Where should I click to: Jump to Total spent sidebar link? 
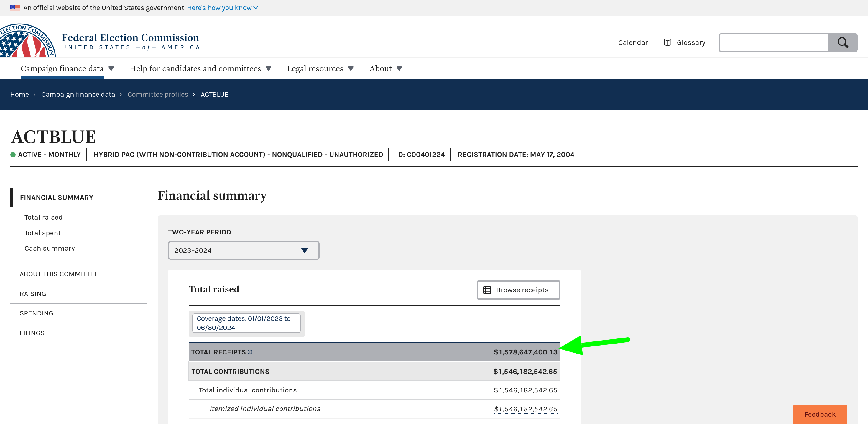[x=42, y=233]
